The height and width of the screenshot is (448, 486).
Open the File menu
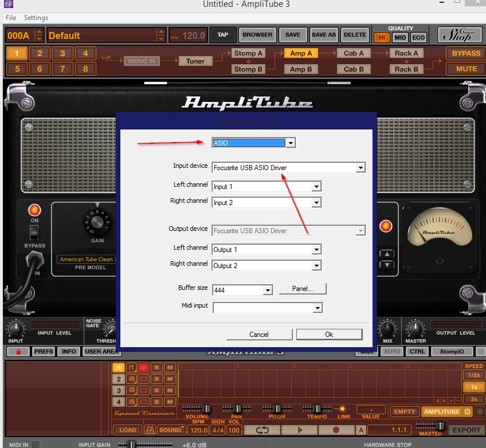click(11, 18)
